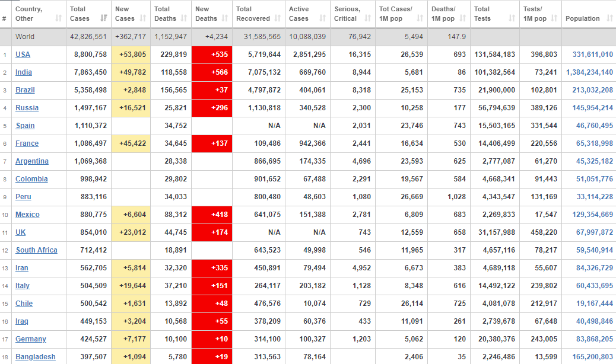Click Spain population 46,760,495
Viewport: 616px width, 364px height.
(595, 126)
